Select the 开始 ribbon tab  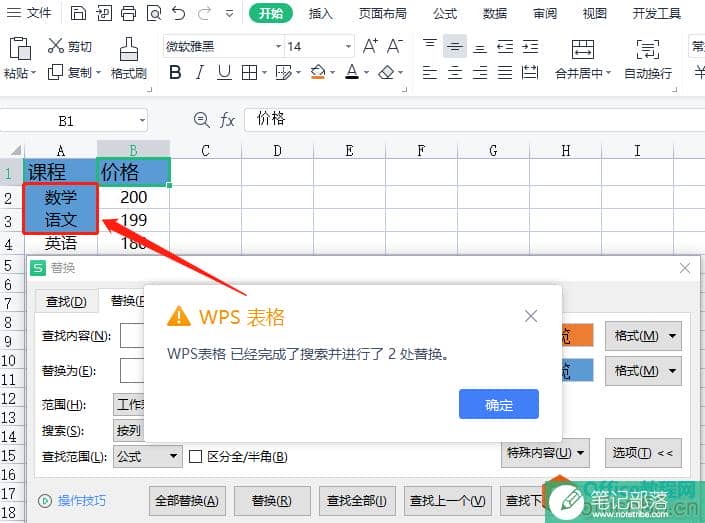click(x=271, y=13)
